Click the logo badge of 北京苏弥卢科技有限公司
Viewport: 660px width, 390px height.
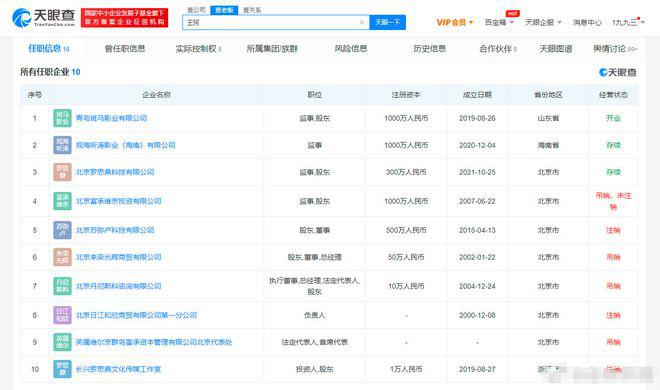tap(62, 230)
